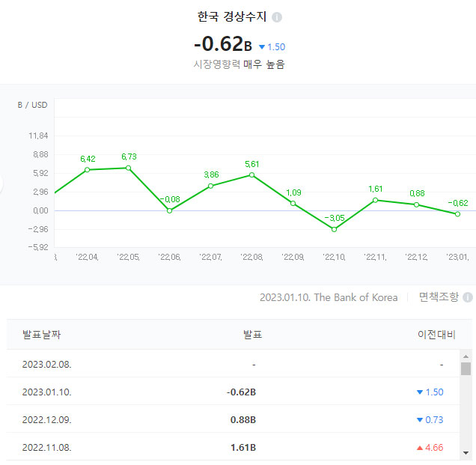The width and height of the screenshot is (476, 465).
Task: Click the ▼ 0.73 change value
Action: pos(430,420)
